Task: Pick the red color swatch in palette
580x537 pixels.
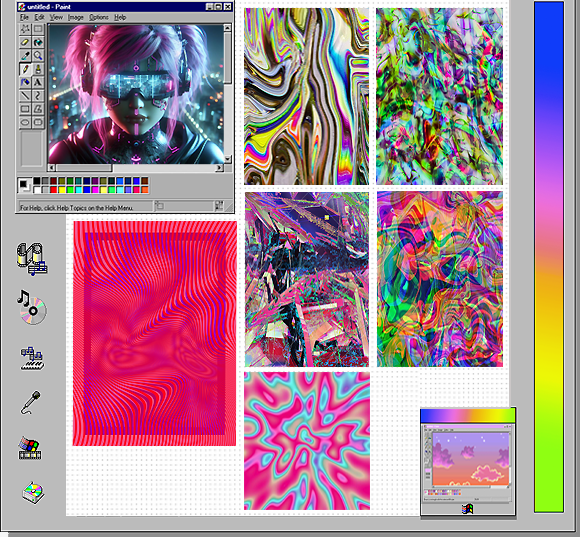Action: click(x=54, y=190)
